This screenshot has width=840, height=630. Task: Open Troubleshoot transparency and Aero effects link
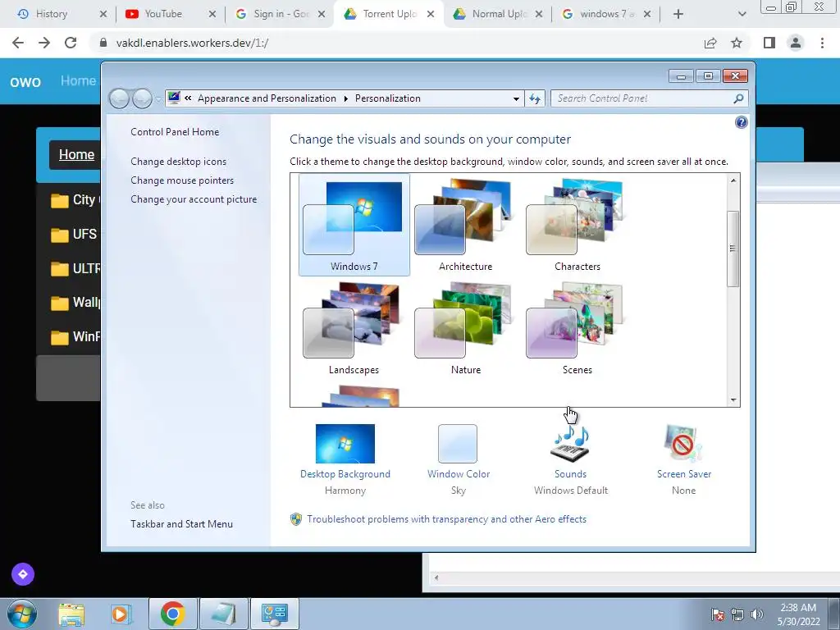pyautogui.click(x=446, y=519)
